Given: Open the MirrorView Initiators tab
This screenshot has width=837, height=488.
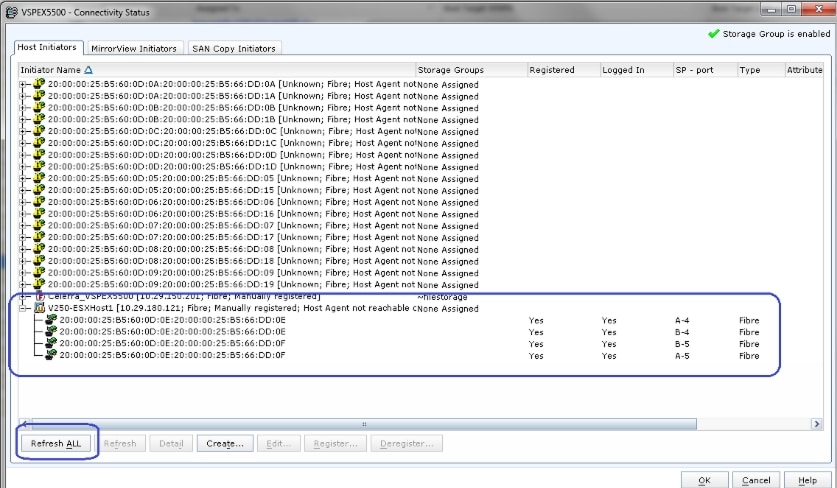Looking at the screenshot, I should click(x=133, y=48).
